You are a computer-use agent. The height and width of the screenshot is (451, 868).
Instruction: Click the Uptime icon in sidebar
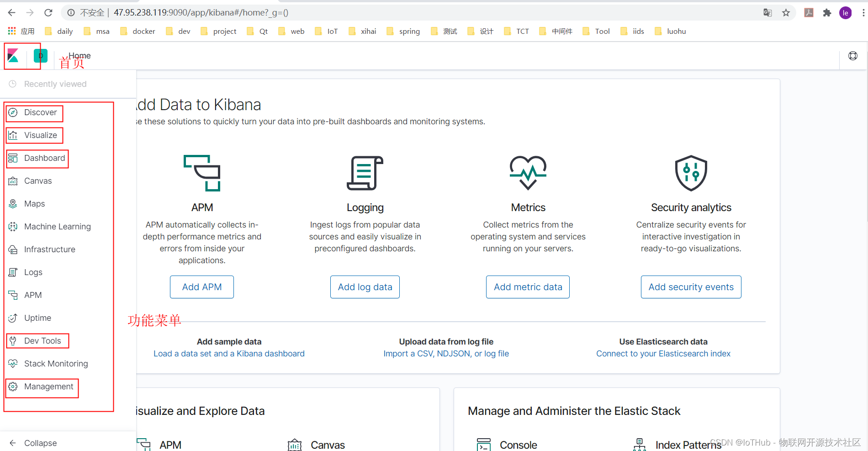coord(13,318)
